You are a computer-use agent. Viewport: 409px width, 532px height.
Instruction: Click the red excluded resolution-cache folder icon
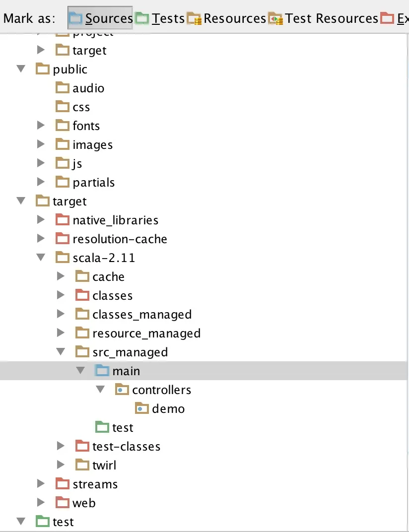(x=63, y=239)
